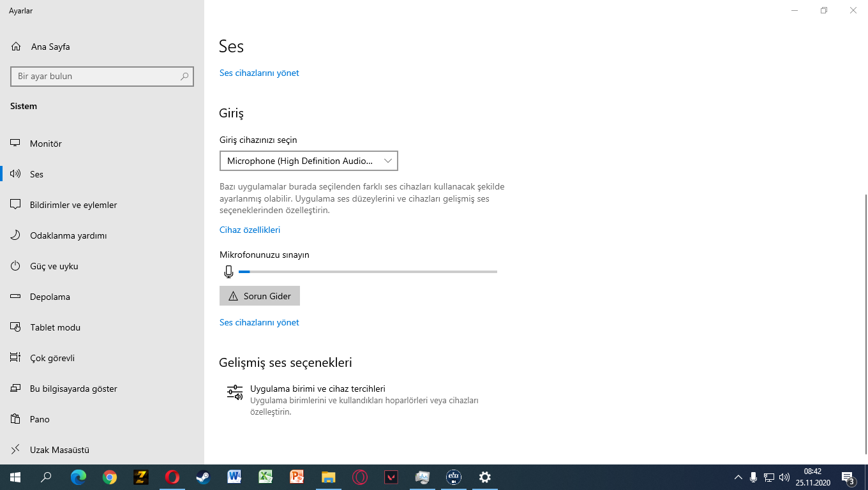The image size is (868, 490).
Task: Click the Settings gear taskbar icon
Action: (485, 477)
